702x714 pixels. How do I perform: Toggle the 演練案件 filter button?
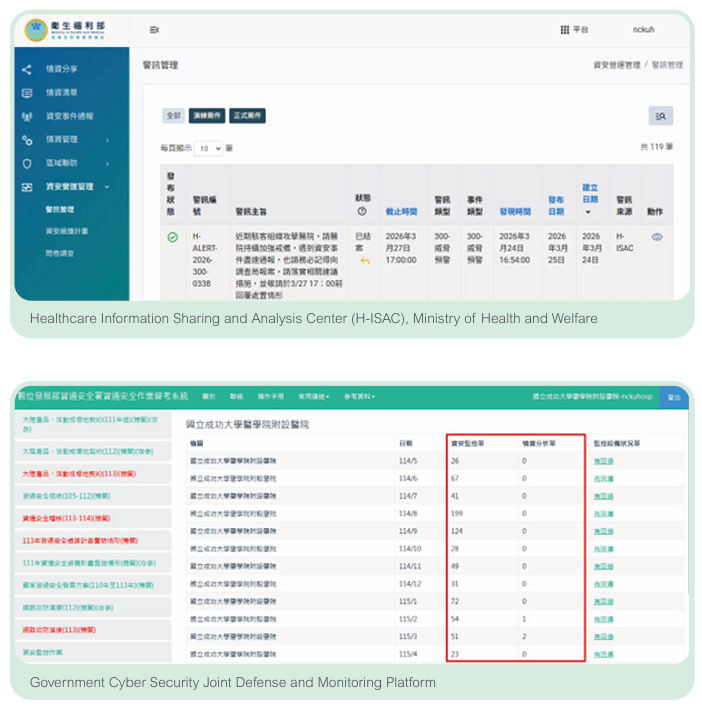(207, 116)
